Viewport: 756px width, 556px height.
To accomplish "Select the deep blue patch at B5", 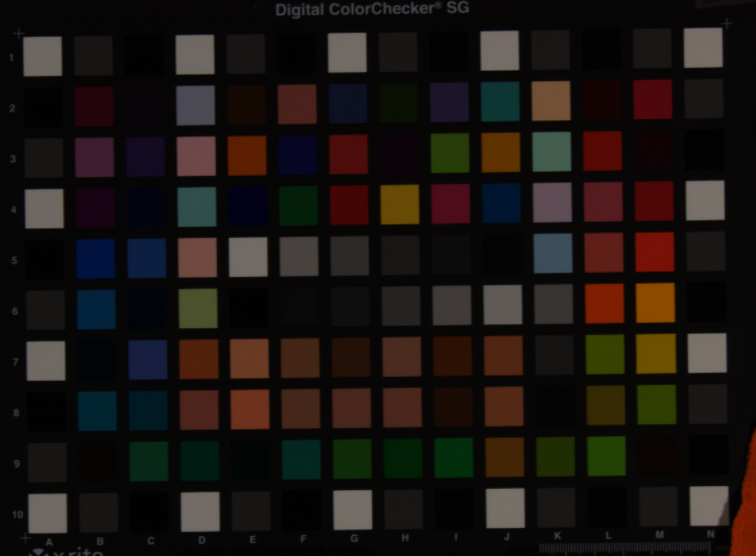I will pos(95,258).
